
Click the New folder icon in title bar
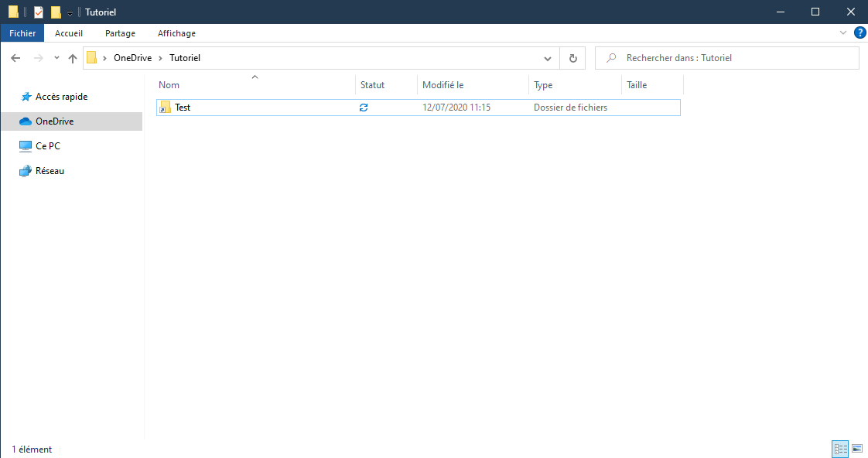click(x=56, y=12)
